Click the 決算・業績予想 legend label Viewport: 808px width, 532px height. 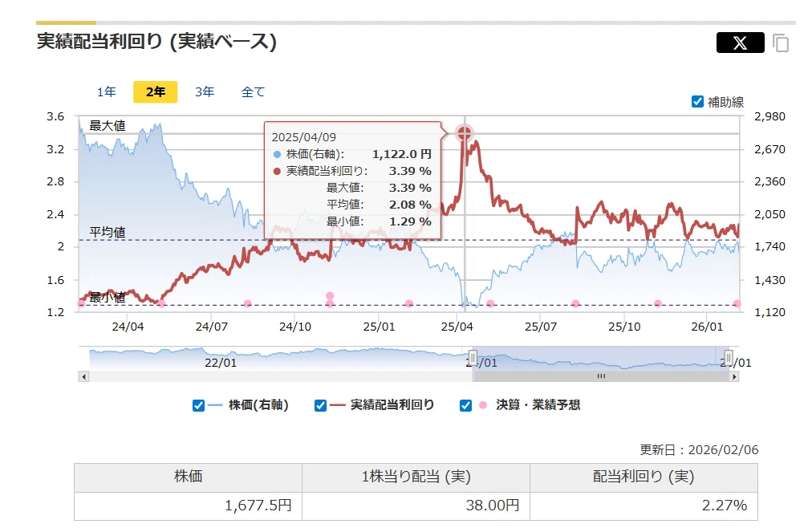538,405
